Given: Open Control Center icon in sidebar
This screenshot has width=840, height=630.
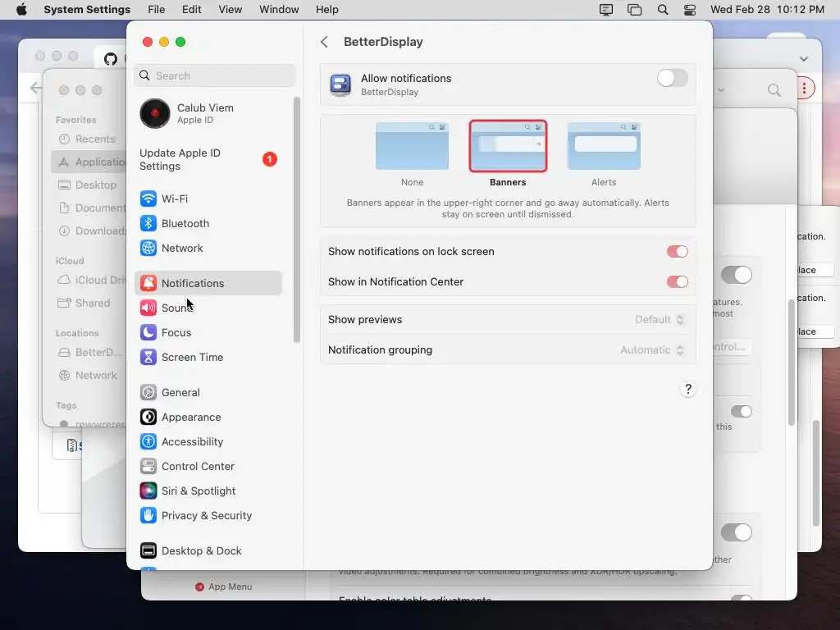Looking at the screenshot, I should click(x=148, y=467).
